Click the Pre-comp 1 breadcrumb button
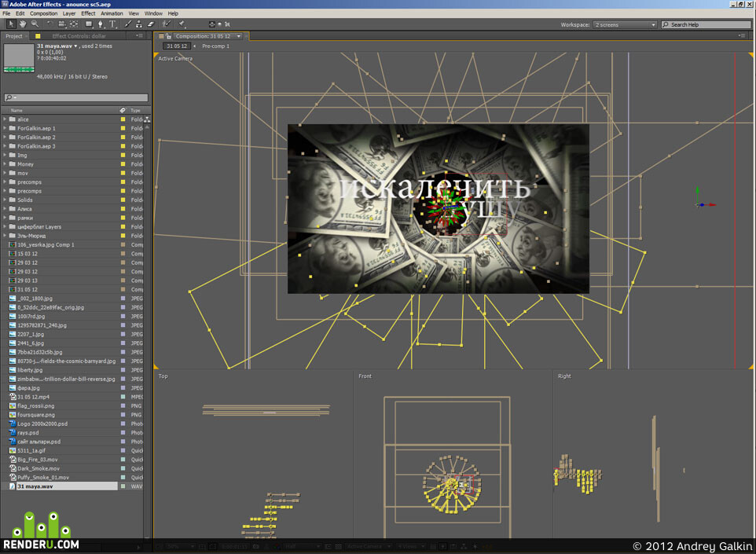Image resolution: width=756 pixels, height=554 pixels. click(x=215, y=46)
